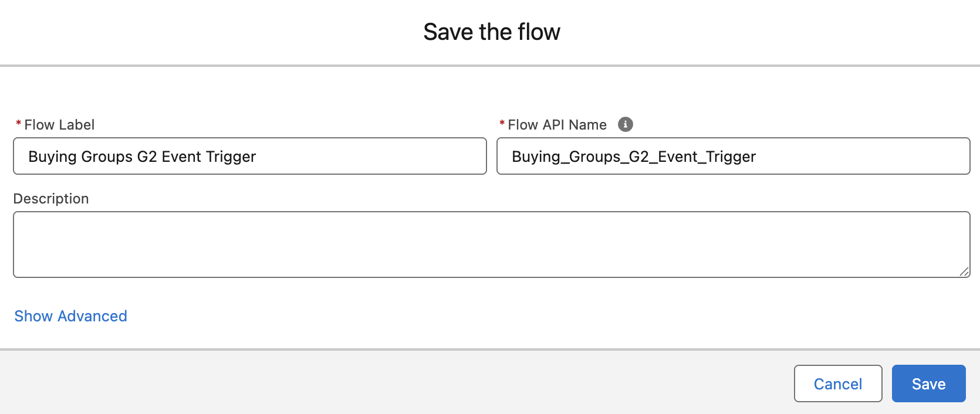Click the "Save the flow" dialog heading
Viewport: 980px width, 414px height.
click(x=492, y=32)
